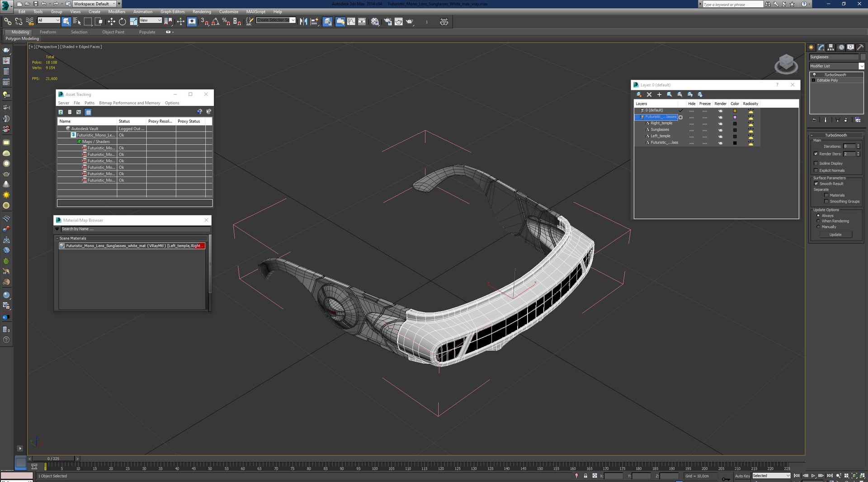Switch to the Freeform ribbon tab

point(48,32)
